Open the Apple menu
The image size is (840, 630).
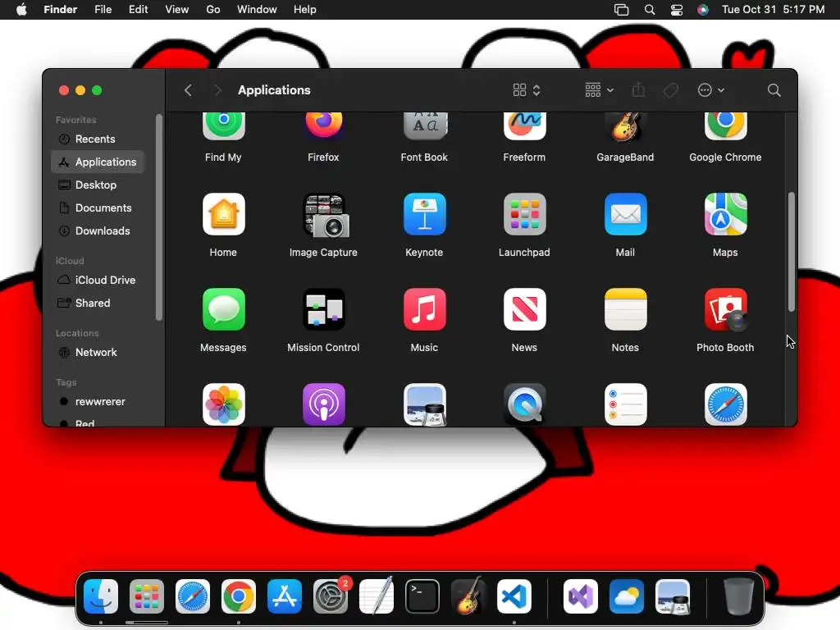pos(21,10)
